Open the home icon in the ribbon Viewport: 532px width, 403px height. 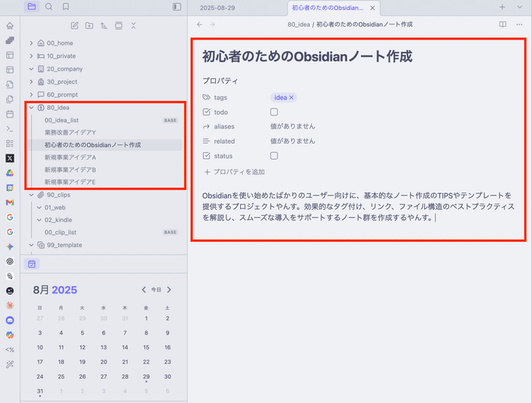click(x=10, y=26)
